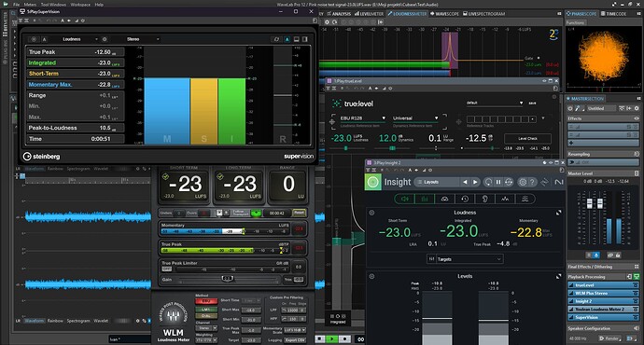Select the Insight sound field module icon

[444, 199]
